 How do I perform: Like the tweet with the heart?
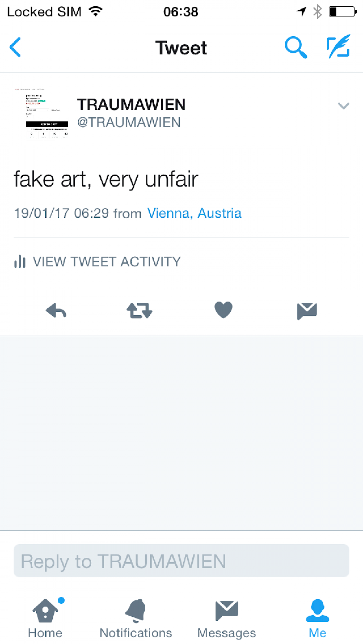224,310
